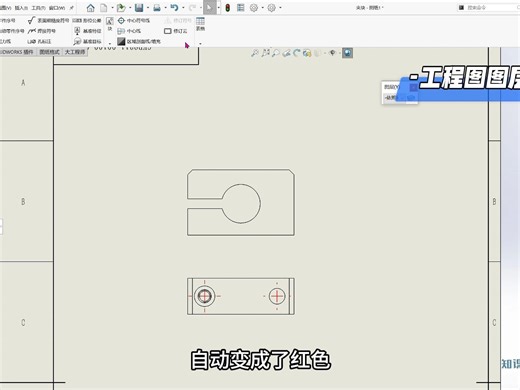This screenshot has width=520, height=390.
Task: Pin the menu bar with the pushpin icon
Action: [71, 8]
